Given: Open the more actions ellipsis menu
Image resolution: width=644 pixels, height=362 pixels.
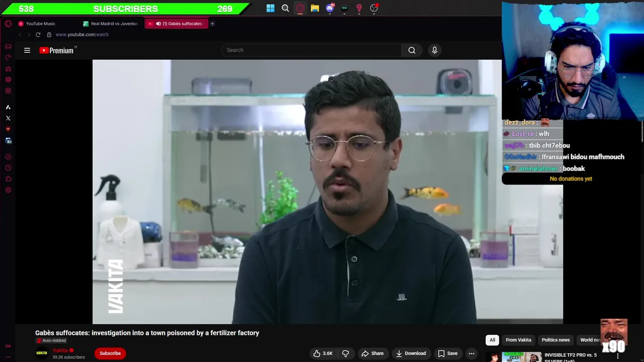Looking at the screenshot, I should pos(471,353).
